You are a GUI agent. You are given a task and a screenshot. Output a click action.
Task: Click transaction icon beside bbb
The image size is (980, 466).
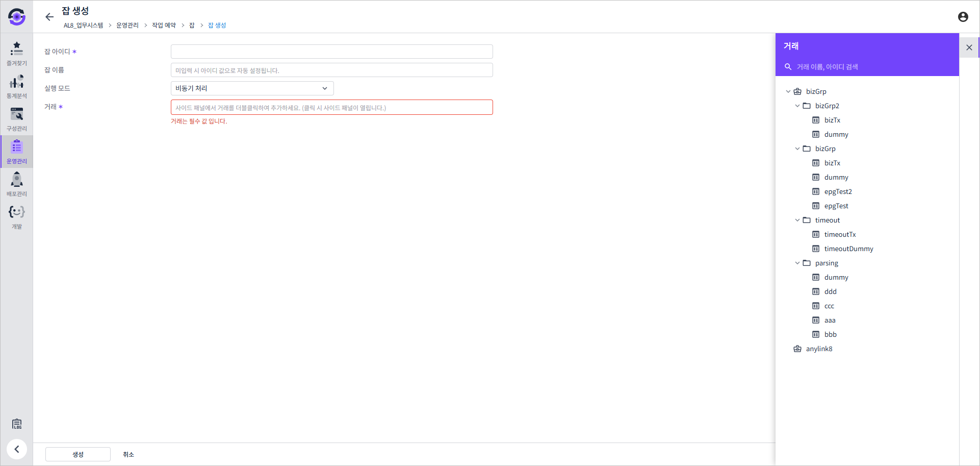point(816,334)
